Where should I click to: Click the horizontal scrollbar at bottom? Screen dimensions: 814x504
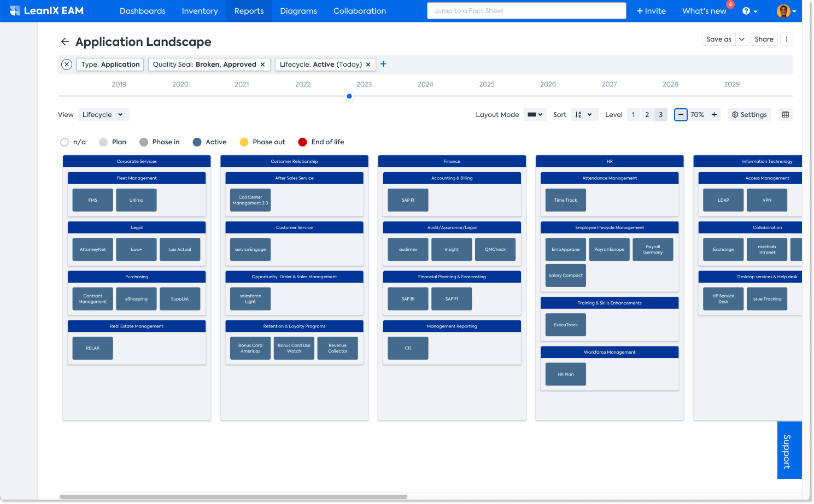[233, 497]
